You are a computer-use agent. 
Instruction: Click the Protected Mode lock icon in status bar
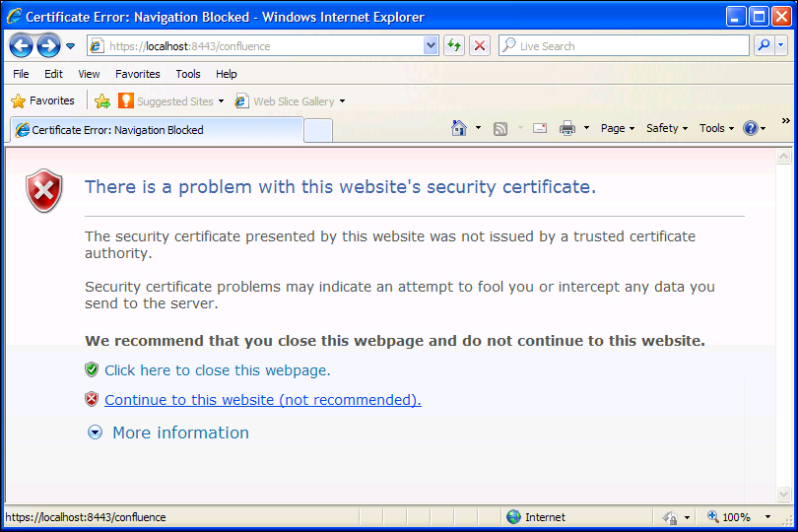click(670, 517)
